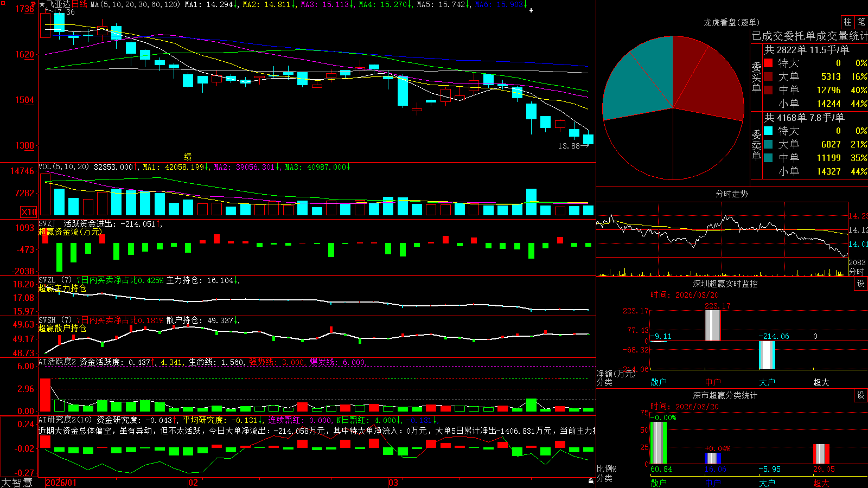Click the dark red 大单 buy-order swatch
868x488 pixels.
click(768, 76)
